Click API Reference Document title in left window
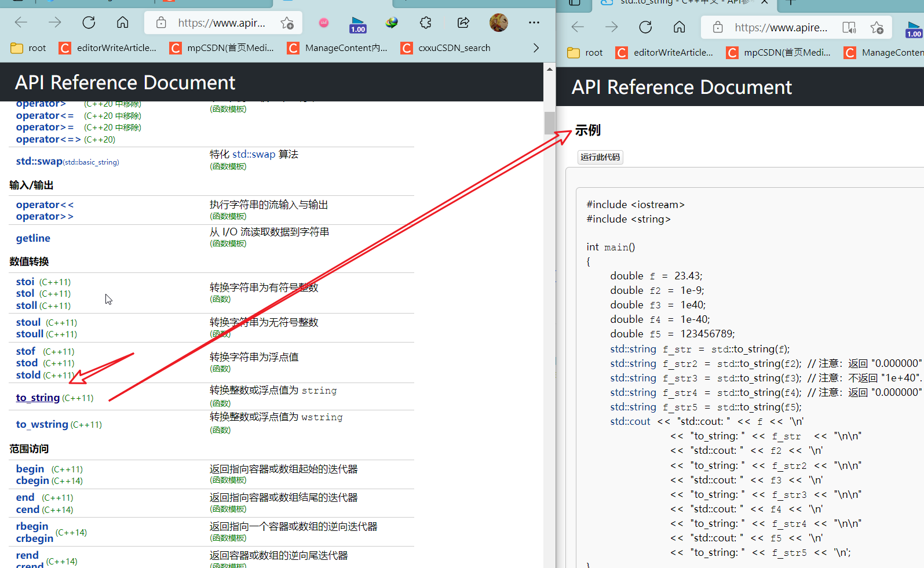Screen dimensions: 924x568 pyautogui.click(x=125, y=82)
